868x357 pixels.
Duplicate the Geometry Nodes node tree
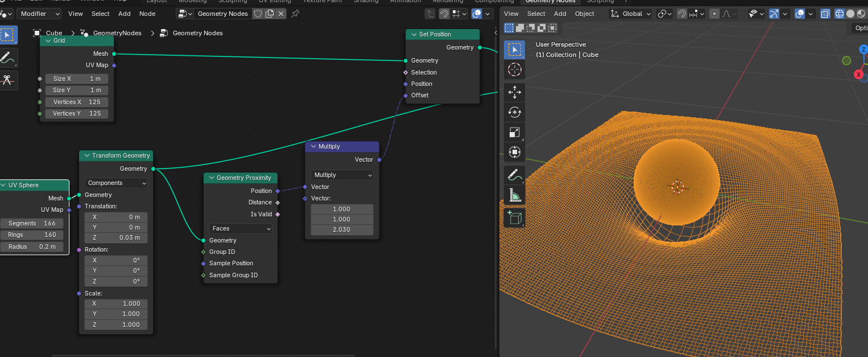pos(270,14)
